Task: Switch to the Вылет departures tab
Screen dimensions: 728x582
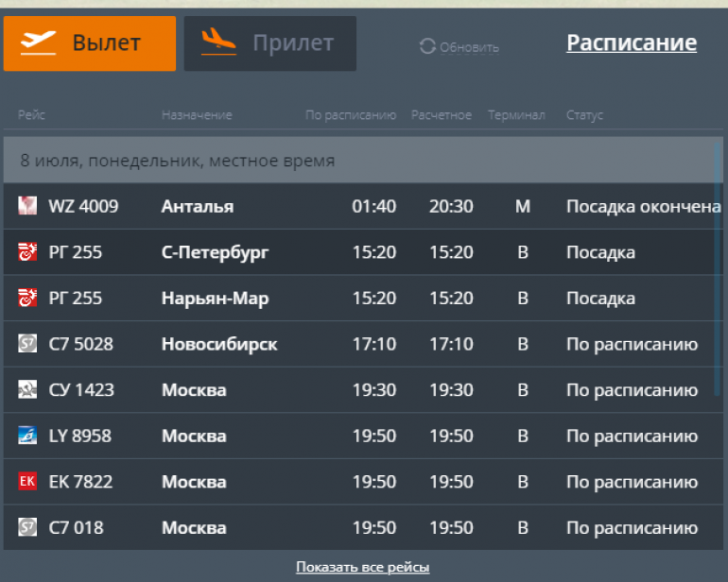Action: 90,43
